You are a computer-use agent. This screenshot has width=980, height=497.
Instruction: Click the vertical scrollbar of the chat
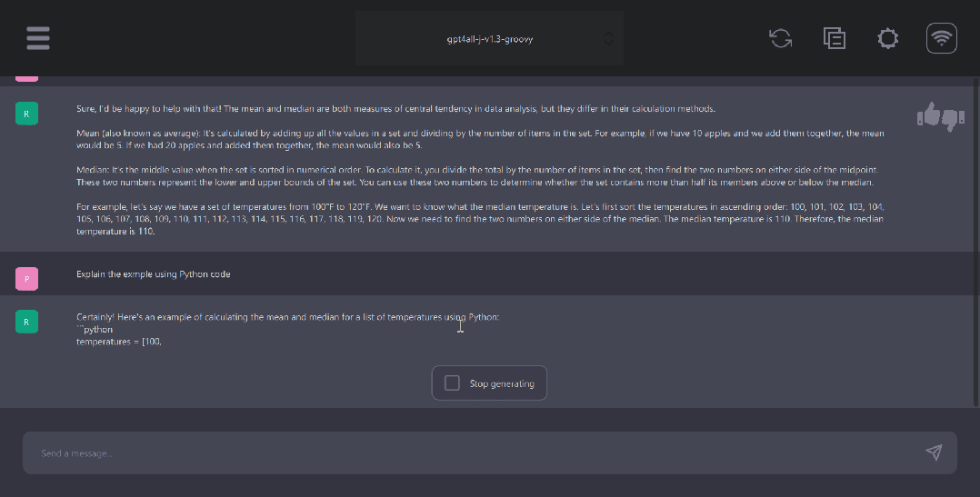click(975, 245)
